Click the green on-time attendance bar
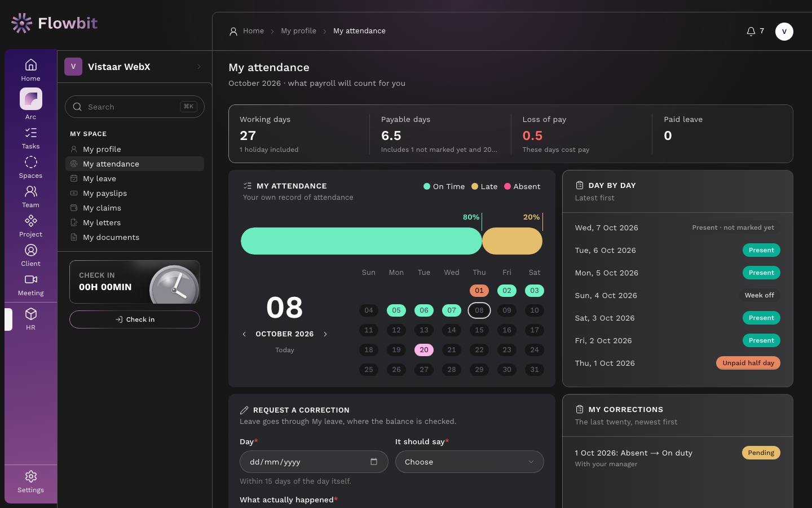This screenshot has width=812, height=508. [x=361, y=241]
